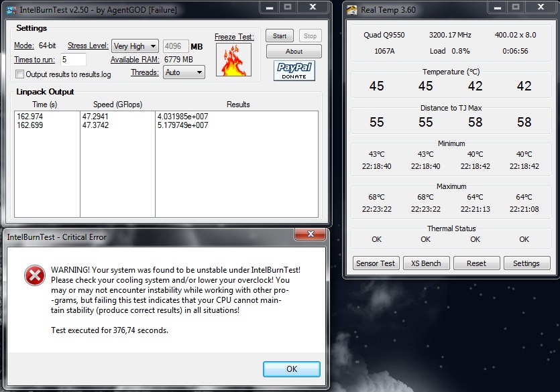The image size is (560, 392).
Task: Open Real Temp Settings
Action: (x=526, y=263)
